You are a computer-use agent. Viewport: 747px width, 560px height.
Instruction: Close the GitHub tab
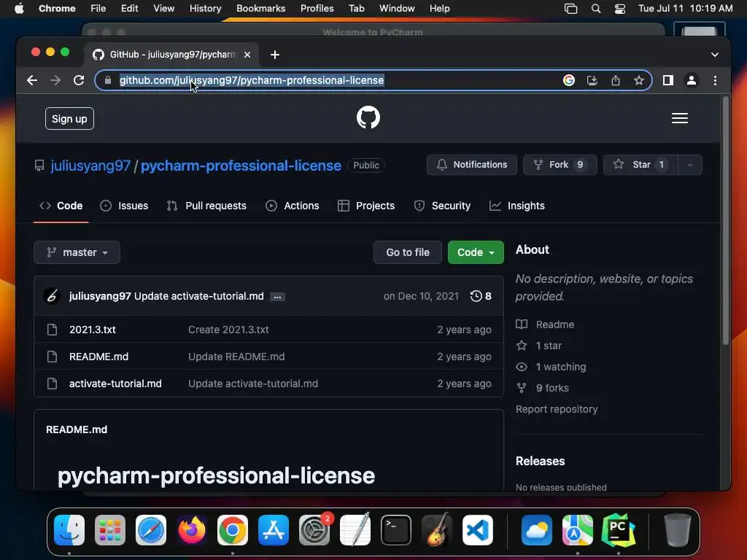pyautogui.click(x=247, y=55)
